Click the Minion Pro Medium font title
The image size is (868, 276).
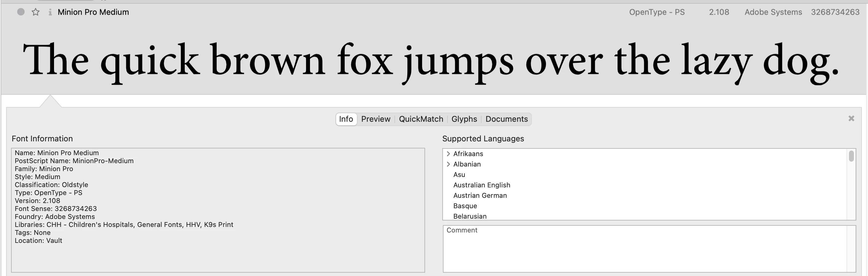click(x=93, y=12)
